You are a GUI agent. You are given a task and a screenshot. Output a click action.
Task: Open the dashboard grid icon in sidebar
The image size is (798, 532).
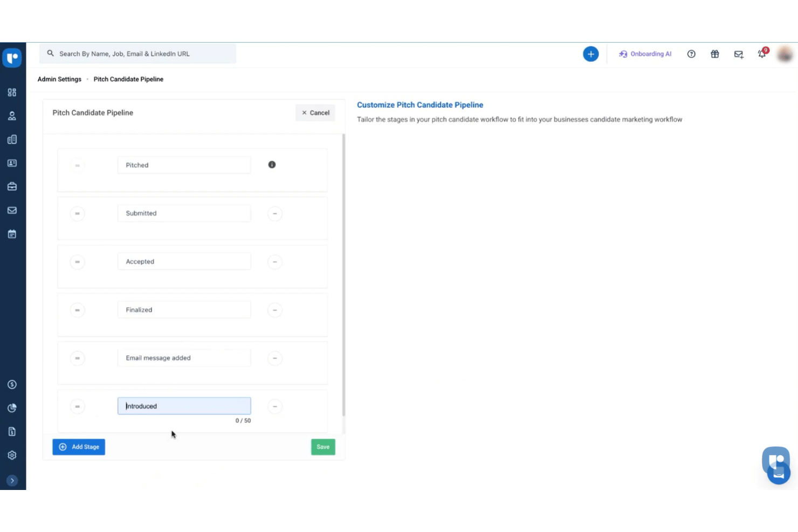(x=12, y=92)
